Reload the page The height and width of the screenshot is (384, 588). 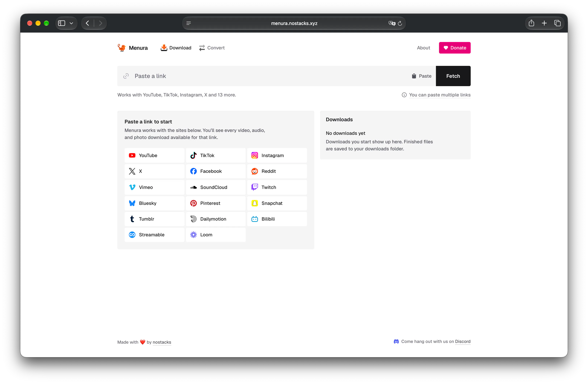[400, 23]
